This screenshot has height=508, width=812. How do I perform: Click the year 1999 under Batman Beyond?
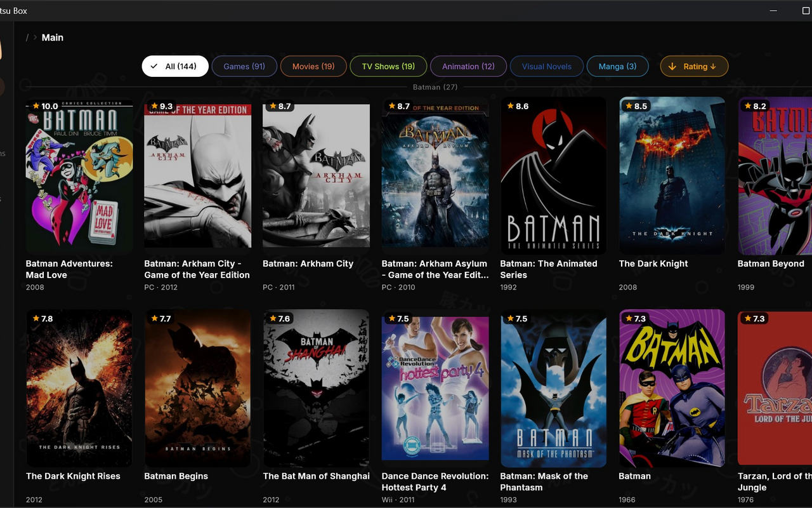[x=746, y=288]
